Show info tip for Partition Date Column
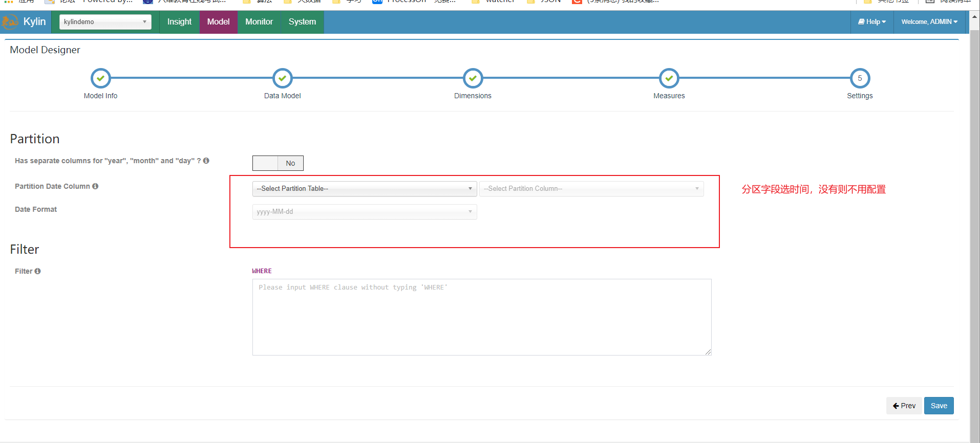 (x=95, y=186)
